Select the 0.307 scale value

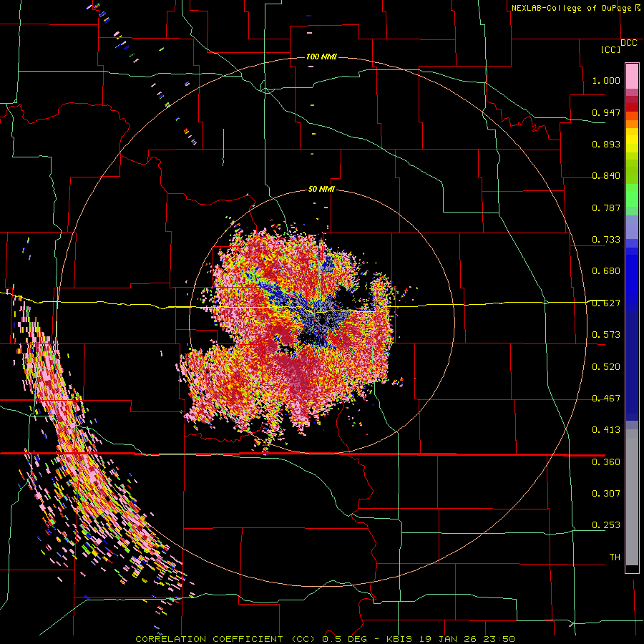tap(606, 494)
